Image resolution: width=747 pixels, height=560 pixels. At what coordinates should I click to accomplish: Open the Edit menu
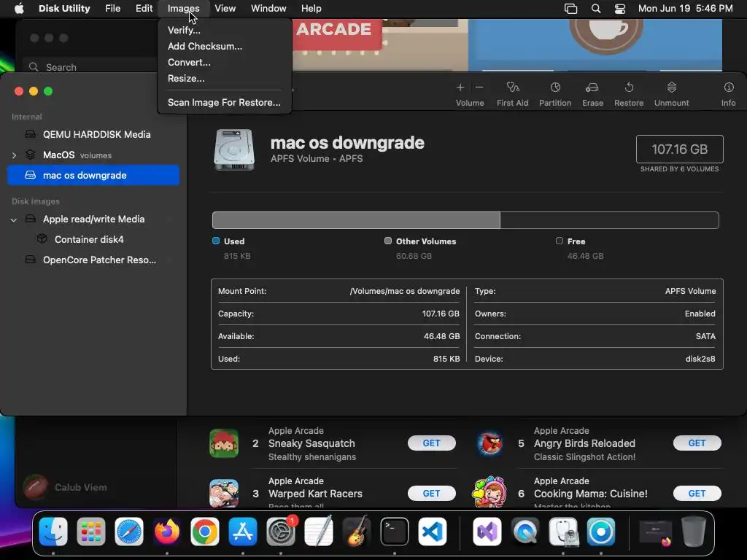pyautogui.click(x=144, y=9)
